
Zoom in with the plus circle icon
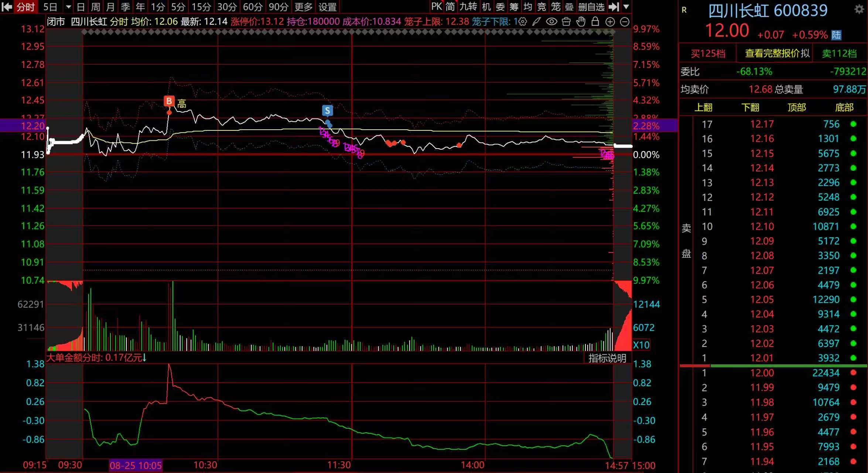610,22
